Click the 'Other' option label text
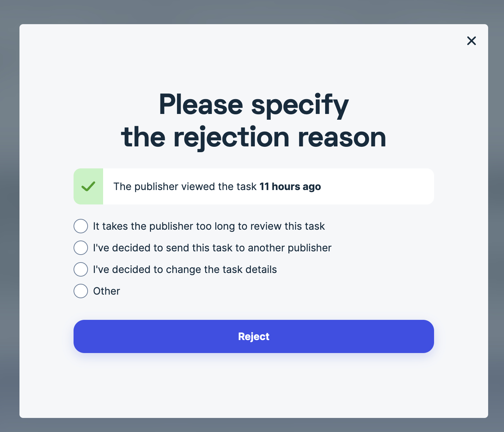Screen dimensions: 504x432 (106, 291)
